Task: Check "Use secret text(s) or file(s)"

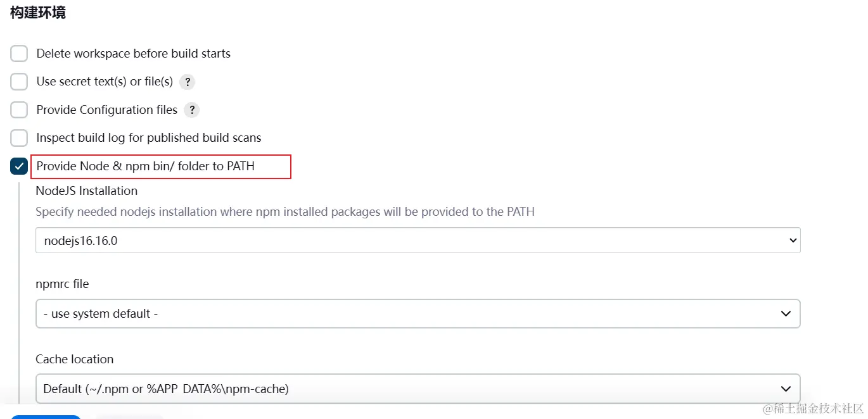Action: (18, 81)
